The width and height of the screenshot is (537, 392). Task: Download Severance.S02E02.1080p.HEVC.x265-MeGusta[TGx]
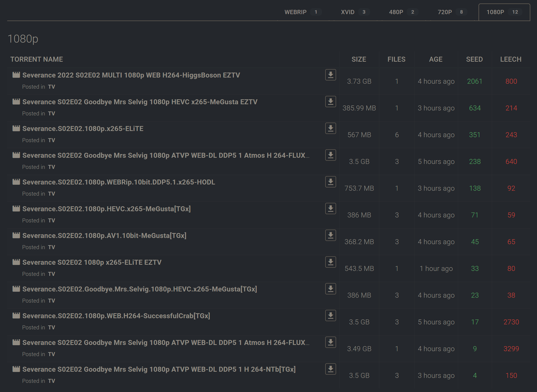point(330,209)
